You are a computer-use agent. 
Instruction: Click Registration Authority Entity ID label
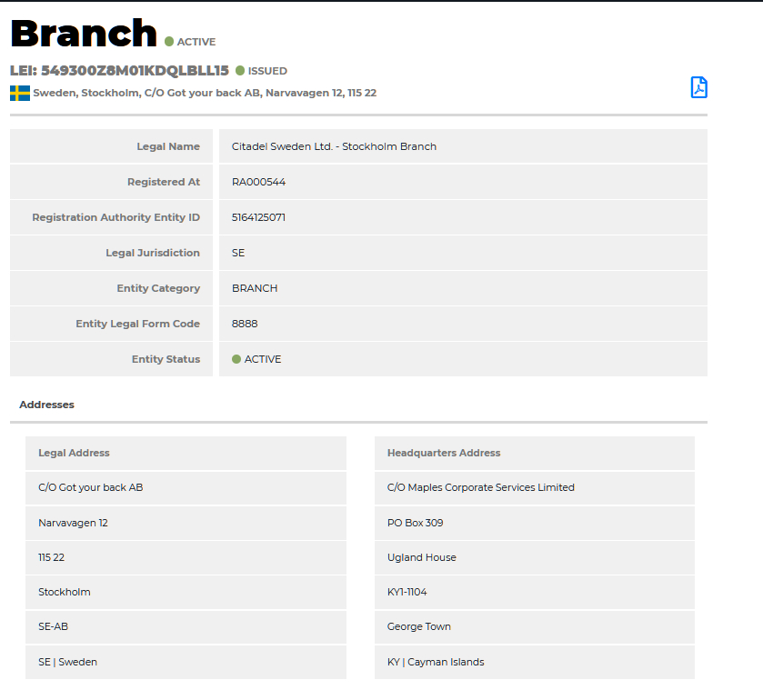click(x=115, y=217)
